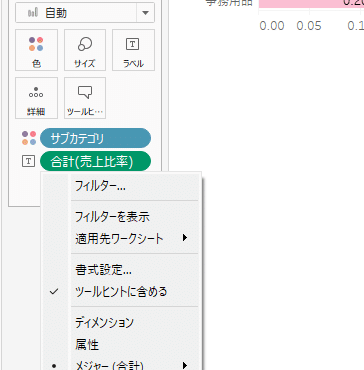
Task: Expand 適用先ワークシート submenu
Action: [122, 238]
